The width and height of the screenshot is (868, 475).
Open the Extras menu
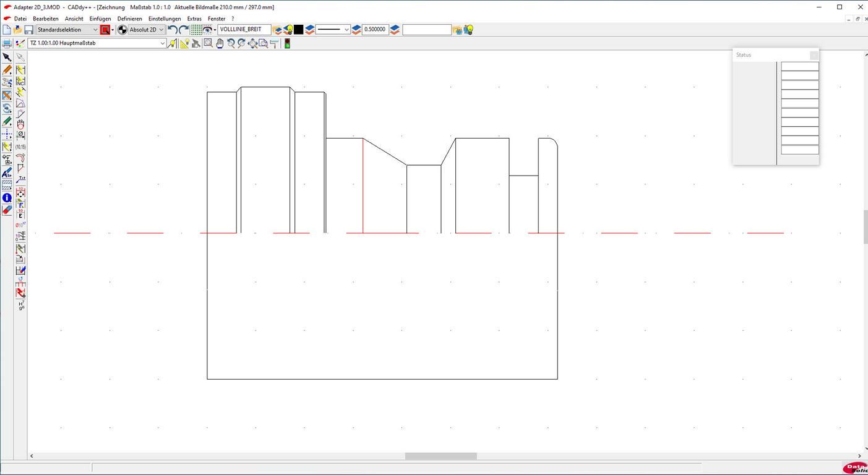pos(194,19)
